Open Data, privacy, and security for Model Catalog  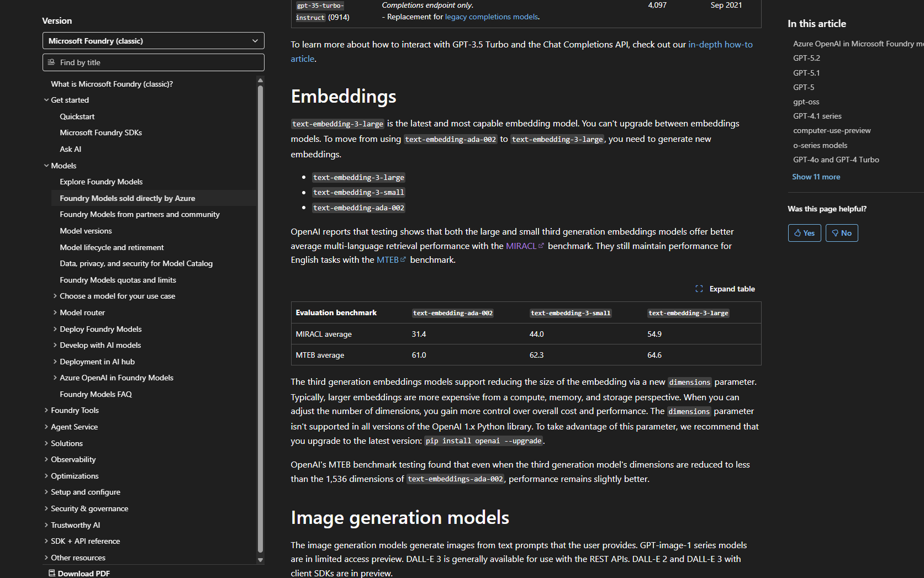tap(136, 263)
